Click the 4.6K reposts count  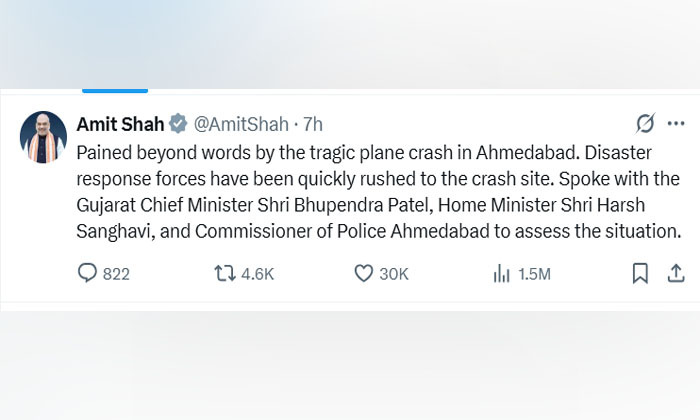(x=257, y=274)
